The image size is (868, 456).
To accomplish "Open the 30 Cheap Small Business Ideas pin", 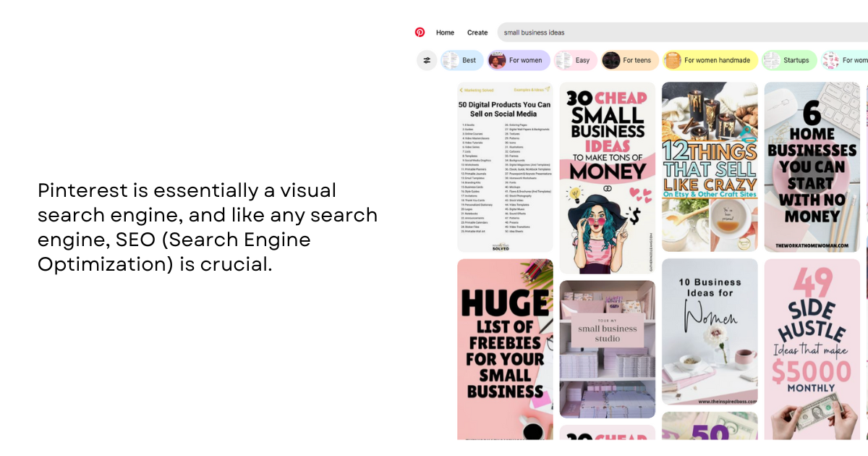I will tap(608, 177).
